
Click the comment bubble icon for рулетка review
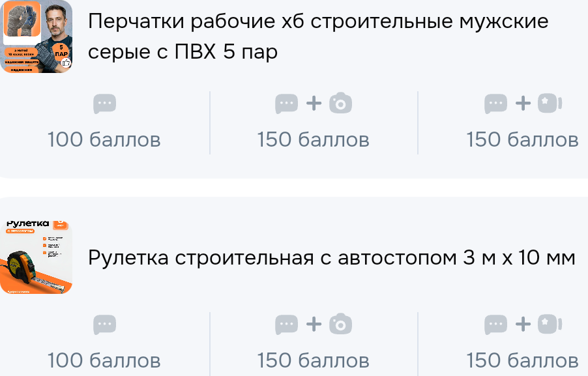tap(104, 324)
